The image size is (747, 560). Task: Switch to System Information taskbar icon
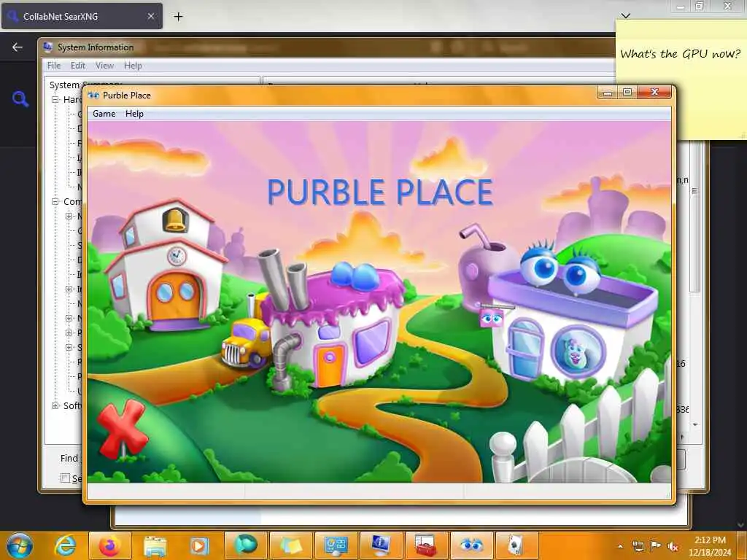[381, 545]
